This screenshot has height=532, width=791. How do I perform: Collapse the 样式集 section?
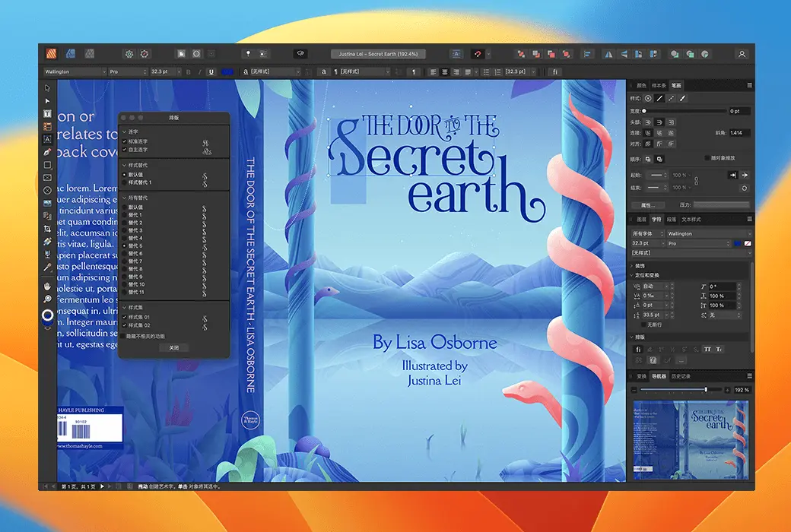pyautogui.click(x=125, y=307)
